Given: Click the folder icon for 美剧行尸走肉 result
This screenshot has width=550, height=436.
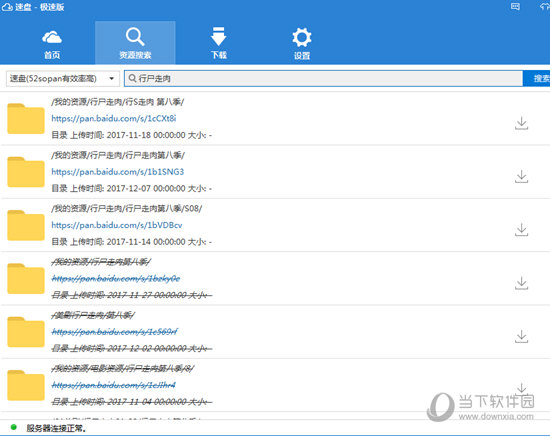Looking at the screenshot, I should click(26, 332).
